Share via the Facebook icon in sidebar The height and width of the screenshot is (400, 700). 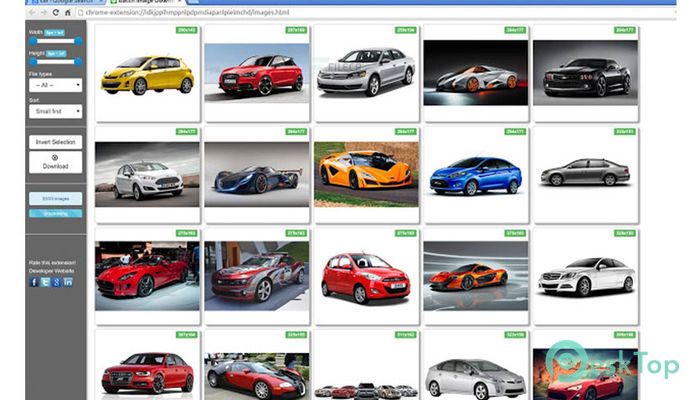point(34,282)
